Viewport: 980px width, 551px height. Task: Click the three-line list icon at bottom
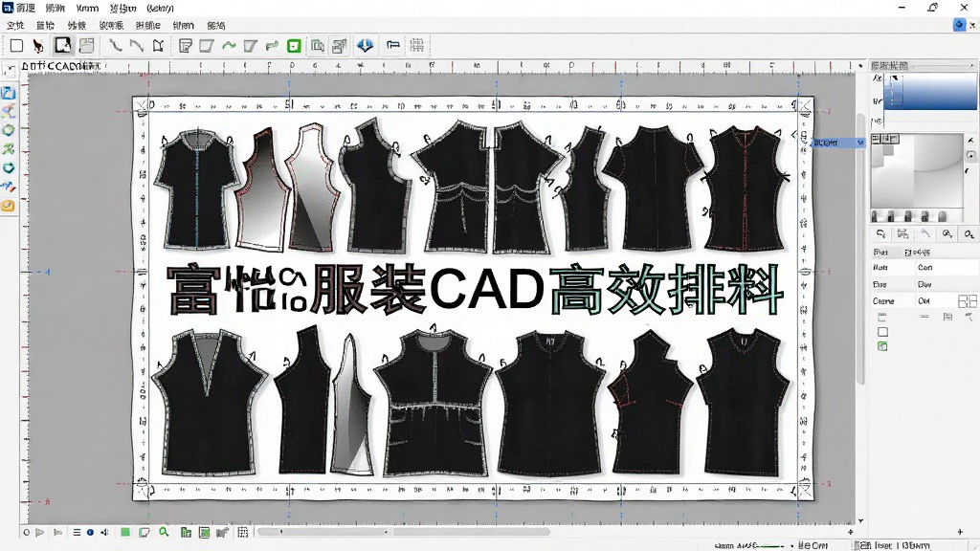(77, 532)
